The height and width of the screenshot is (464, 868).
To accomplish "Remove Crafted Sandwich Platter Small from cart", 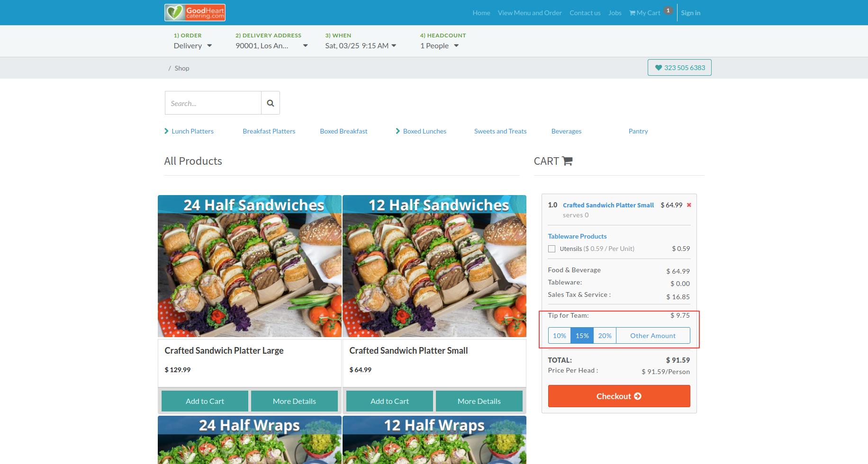I will [689, 205].
